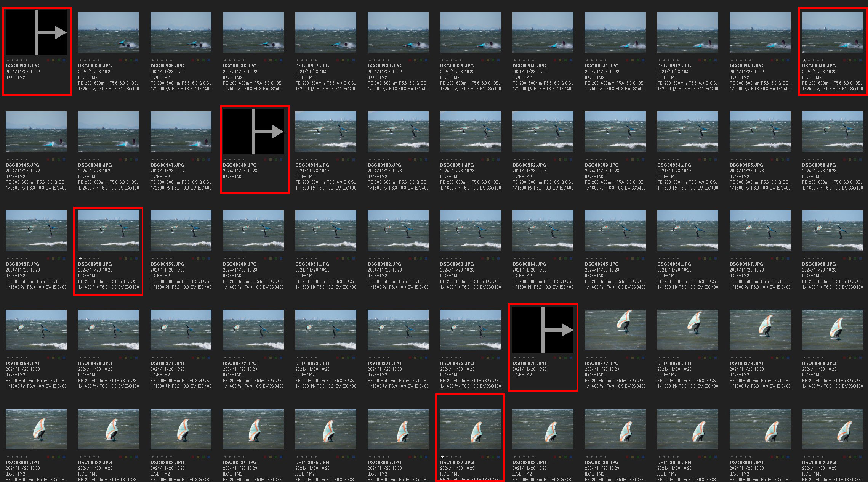
Task: Set third rating dot on DSC08950.JPG
Action: click(x=379, y=159)
